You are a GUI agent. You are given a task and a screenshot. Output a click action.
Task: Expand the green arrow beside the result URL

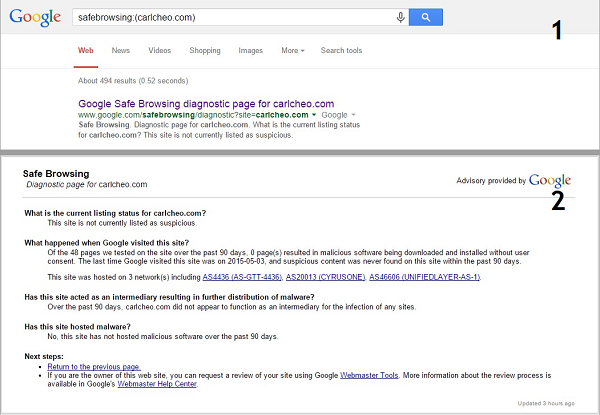click(x=314, y=115)
